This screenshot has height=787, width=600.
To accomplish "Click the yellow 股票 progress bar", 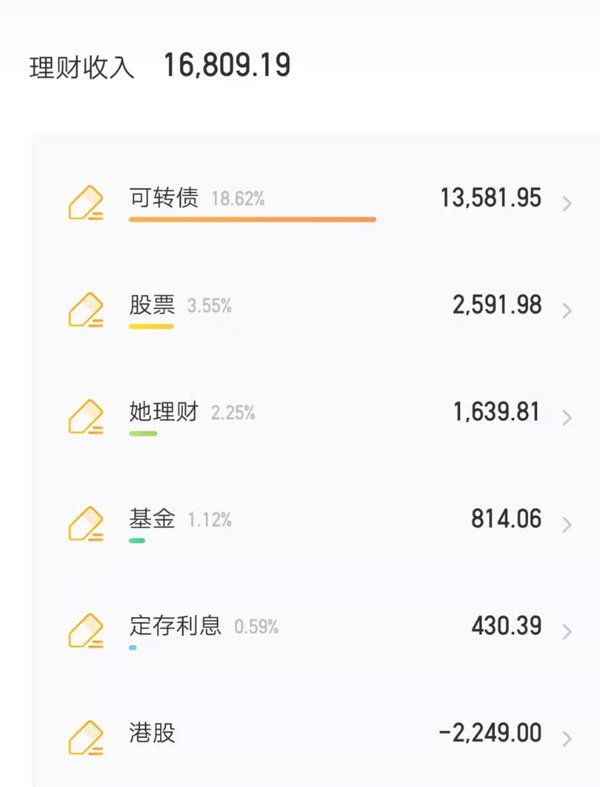I will 152,326.
